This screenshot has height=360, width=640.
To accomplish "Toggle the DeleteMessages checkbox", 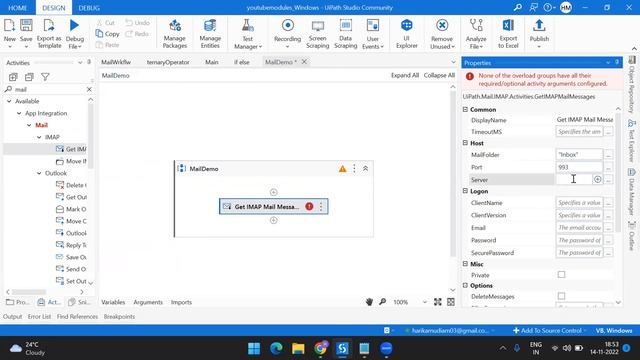I will (x=562, y=296).
